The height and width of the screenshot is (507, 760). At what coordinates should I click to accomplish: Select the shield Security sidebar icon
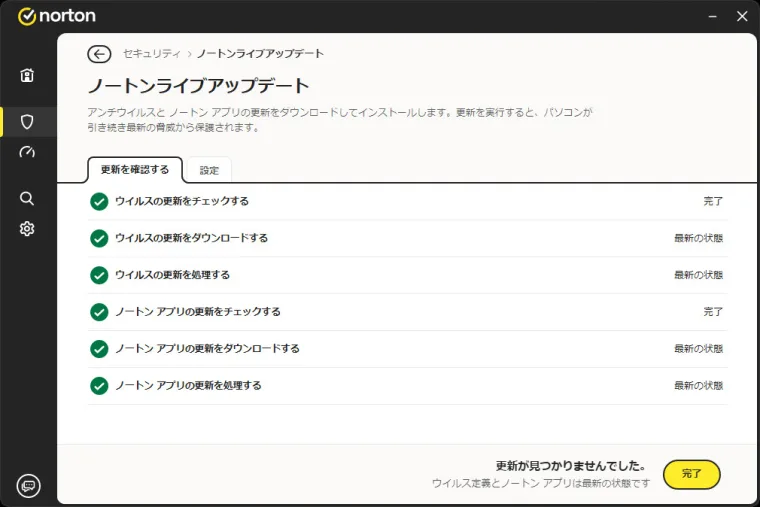tap(27, 122)
